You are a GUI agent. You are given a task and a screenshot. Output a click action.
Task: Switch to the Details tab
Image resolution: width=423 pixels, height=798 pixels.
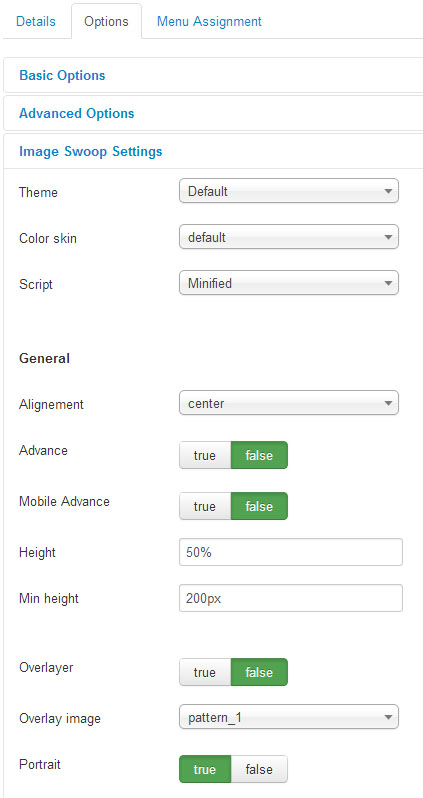pos(36,22)
